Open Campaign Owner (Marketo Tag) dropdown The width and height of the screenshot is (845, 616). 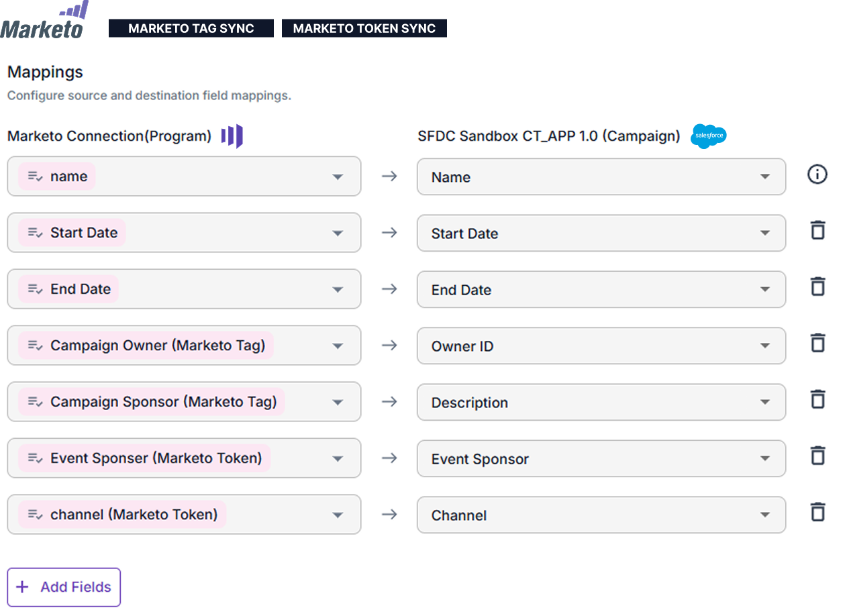click(184, 346)
